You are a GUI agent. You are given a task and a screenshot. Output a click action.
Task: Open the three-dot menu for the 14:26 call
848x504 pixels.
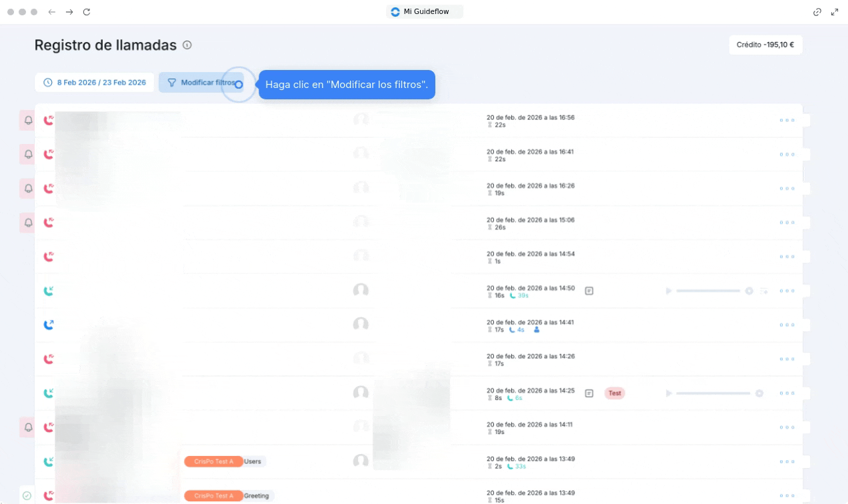(787, 359)
